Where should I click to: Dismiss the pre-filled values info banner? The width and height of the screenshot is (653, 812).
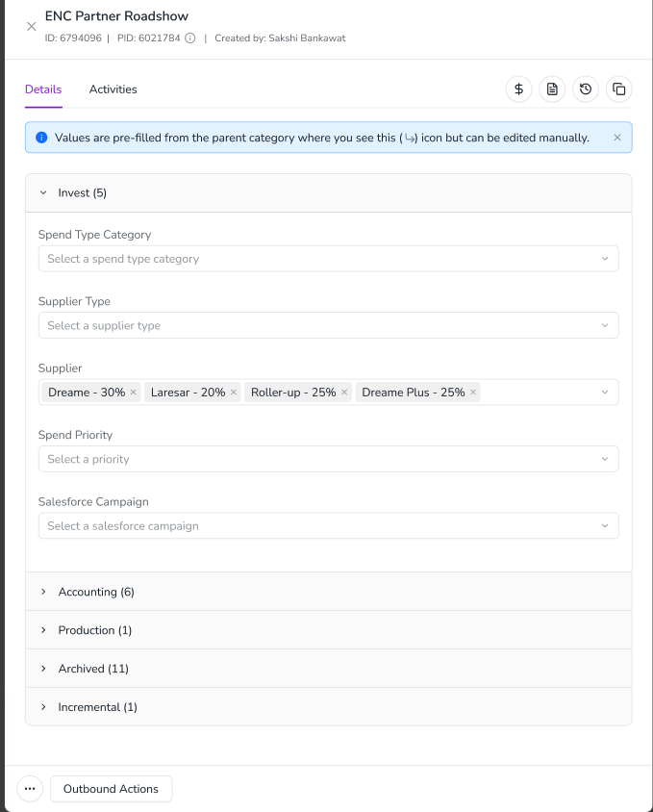tap(616, 138)
